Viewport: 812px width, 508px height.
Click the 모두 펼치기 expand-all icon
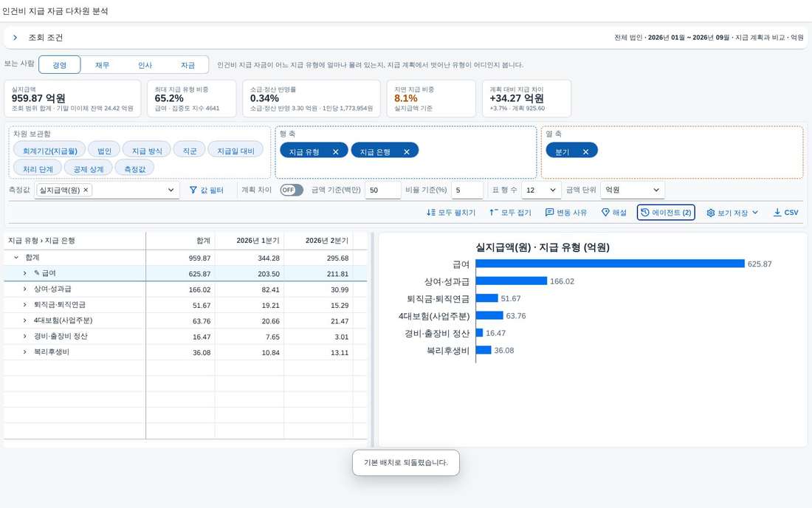click(430, 213)
